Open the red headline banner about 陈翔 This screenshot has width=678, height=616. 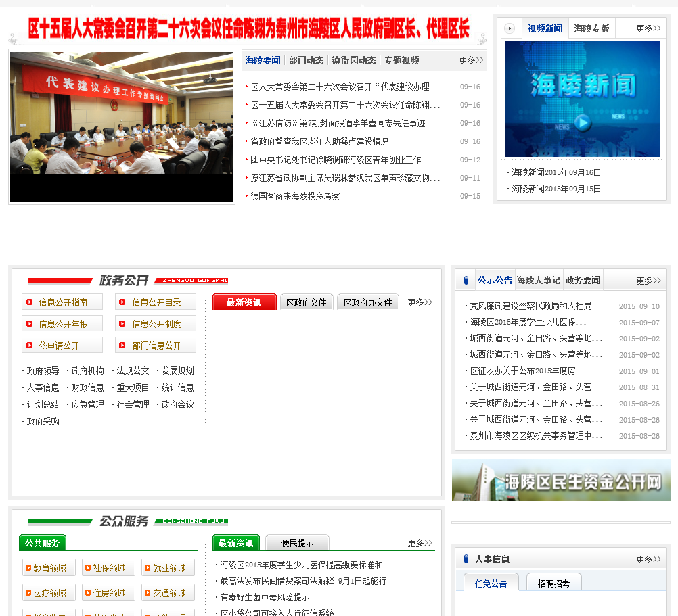click(248, 28)
